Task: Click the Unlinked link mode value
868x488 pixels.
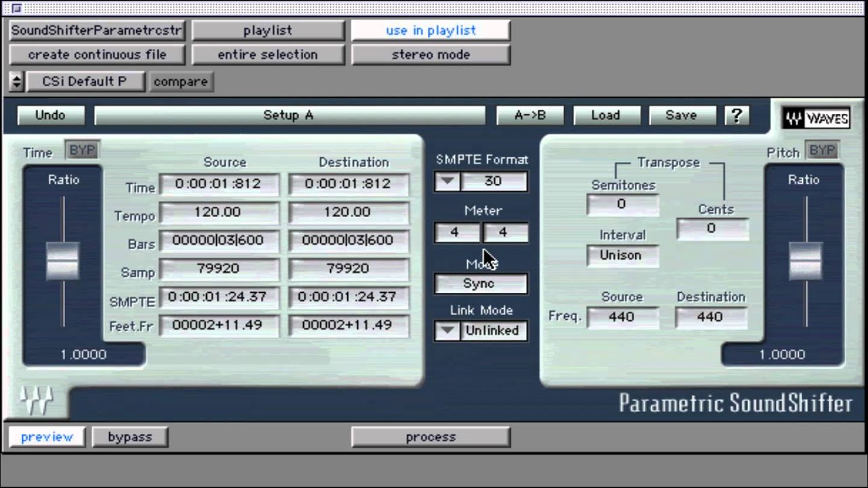Action: (x=494, y=331)
